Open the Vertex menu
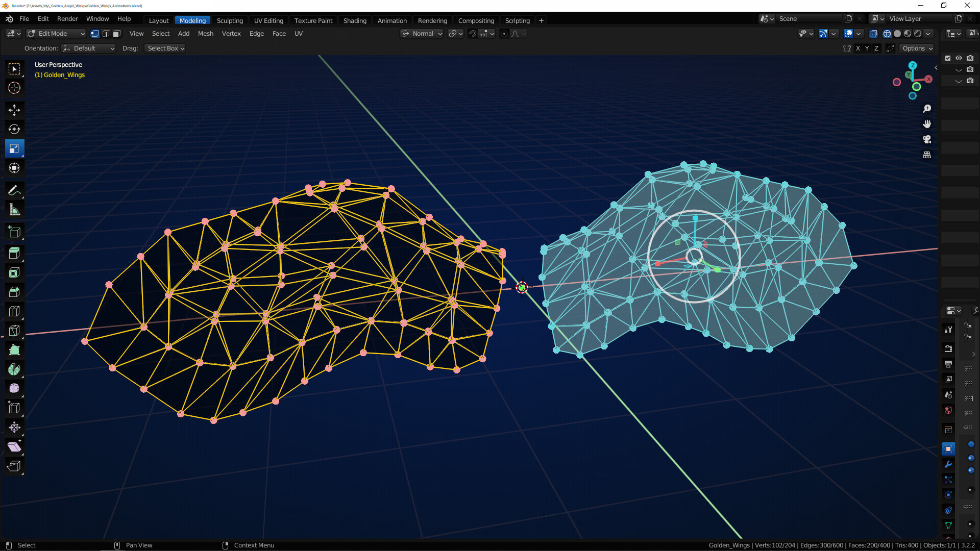The width and height of the screenshot is (980, 551). (x=231, y=34)
